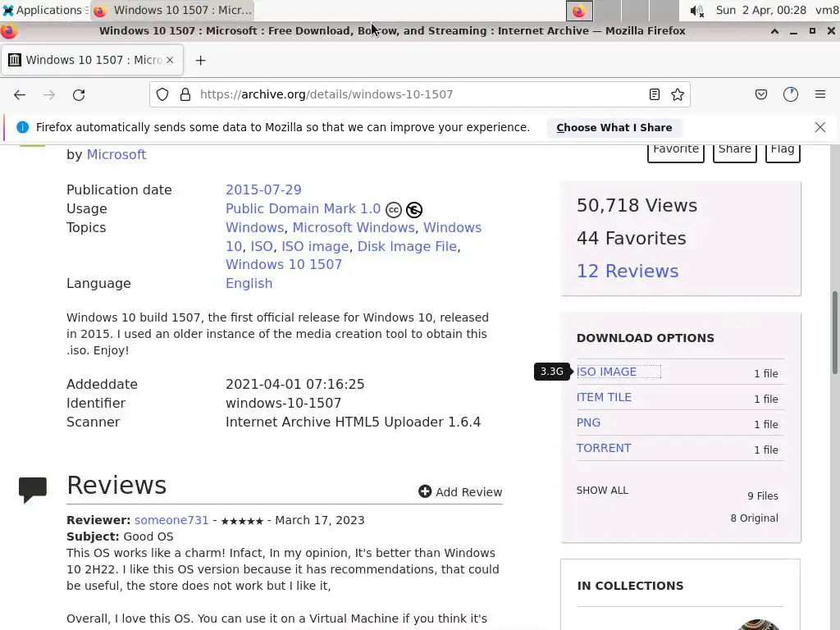Bookmark this page with the star icon
The height and width of the screenshot is (630, 840).
pos(677,95)
